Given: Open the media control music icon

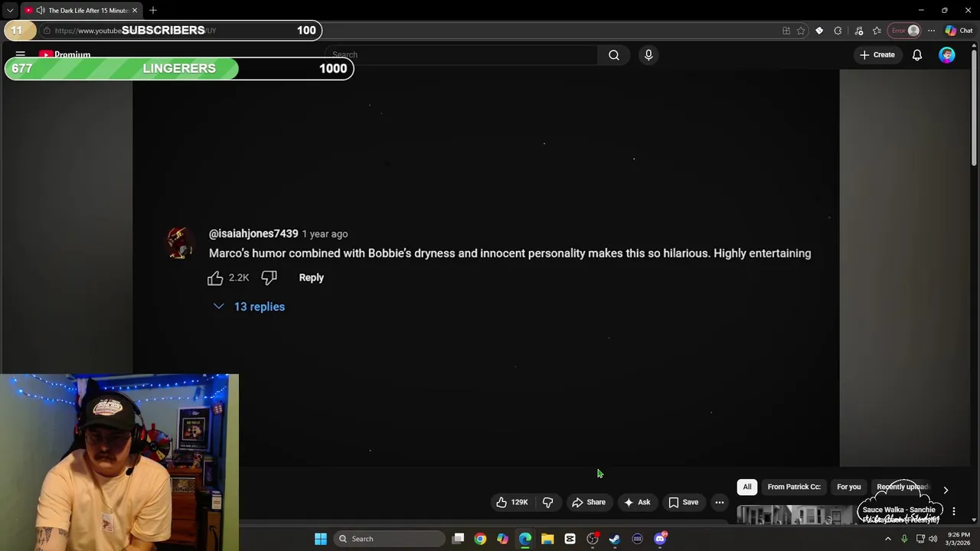Looking at the screenshot, I should tap(858, 31).
